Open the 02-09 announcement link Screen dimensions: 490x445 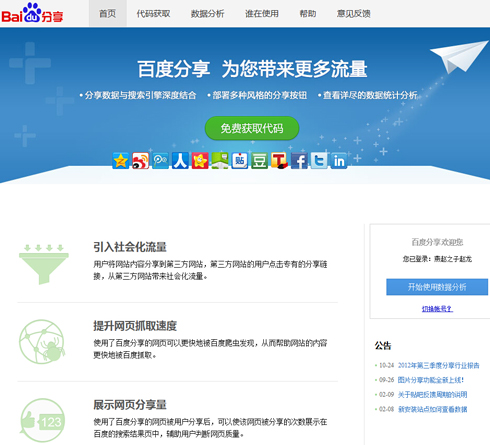point(432,395)
